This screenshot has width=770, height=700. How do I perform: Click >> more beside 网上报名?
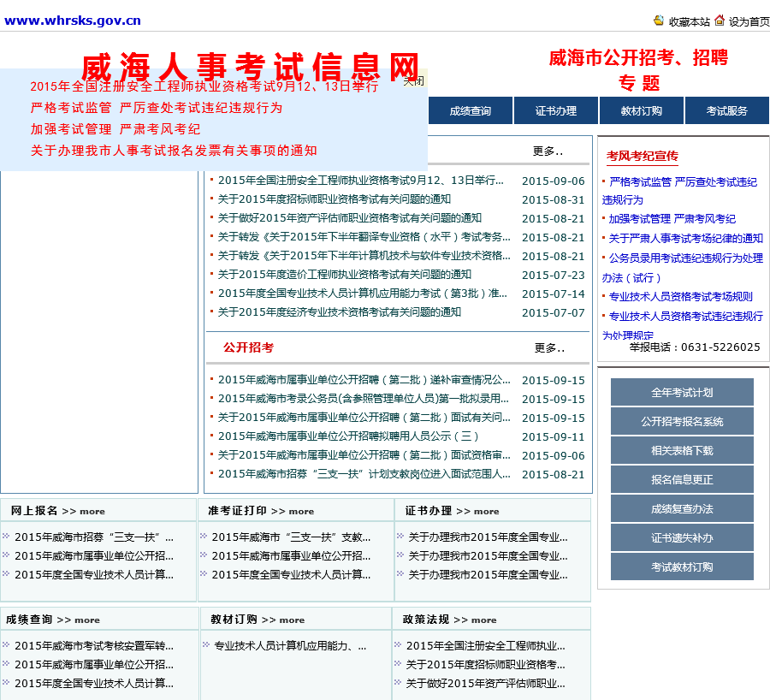pyautogui.click(x=84, y=512)
